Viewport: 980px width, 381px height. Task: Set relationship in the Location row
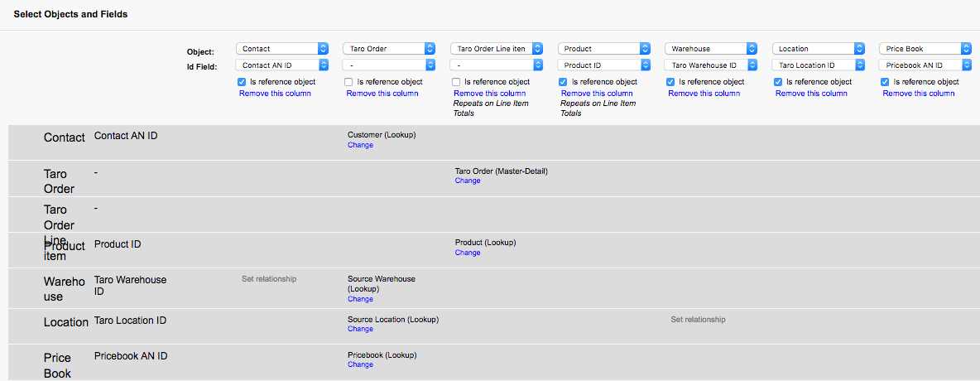pos(698,320)
